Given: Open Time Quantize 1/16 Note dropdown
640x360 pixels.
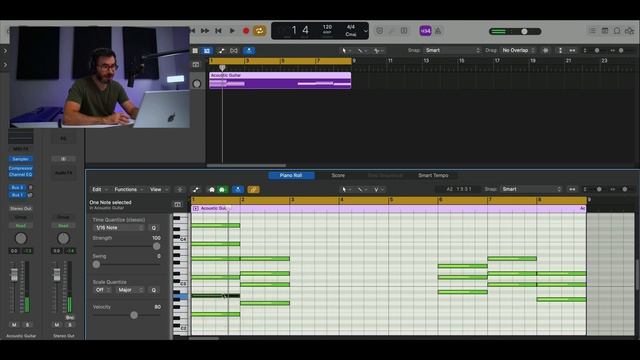Looking at the screenshot, I should click(x=119, y=228).
